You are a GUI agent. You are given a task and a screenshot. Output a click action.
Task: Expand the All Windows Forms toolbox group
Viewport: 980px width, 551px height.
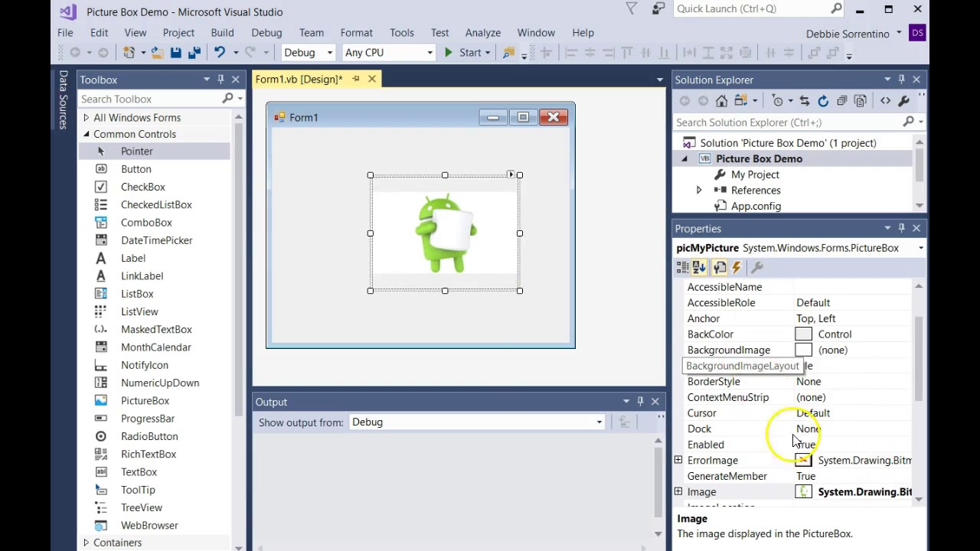86,118
